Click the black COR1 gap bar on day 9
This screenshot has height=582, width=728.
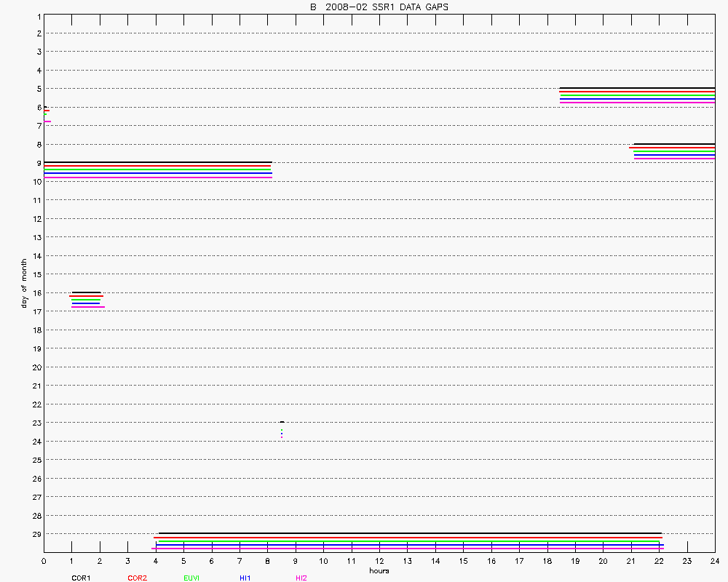point(157,162)
